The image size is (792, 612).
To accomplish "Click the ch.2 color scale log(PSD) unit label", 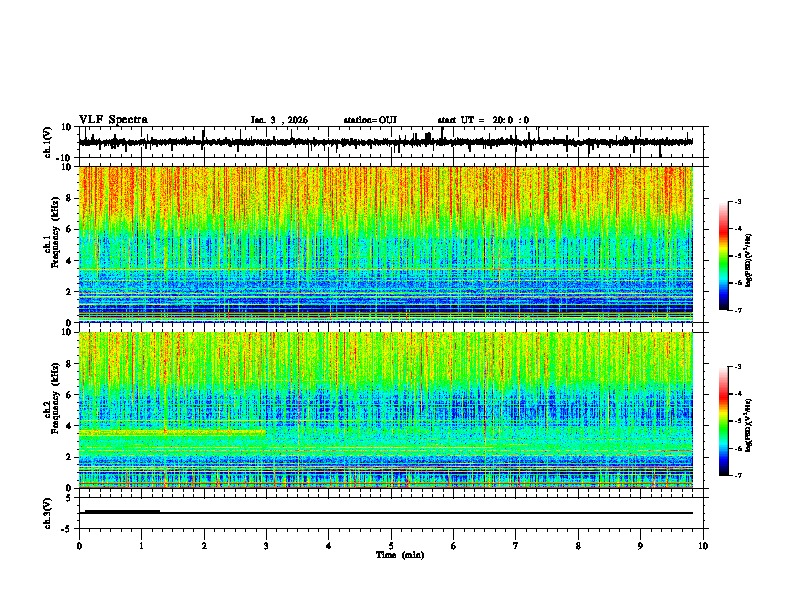I will (x=749, y=425).
